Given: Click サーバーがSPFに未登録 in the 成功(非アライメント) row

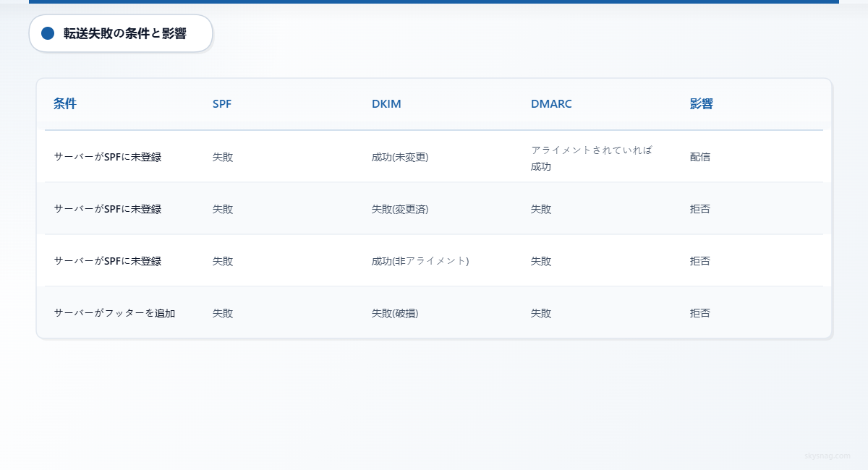Looking at the screenshot, I should tap(108, 261).
